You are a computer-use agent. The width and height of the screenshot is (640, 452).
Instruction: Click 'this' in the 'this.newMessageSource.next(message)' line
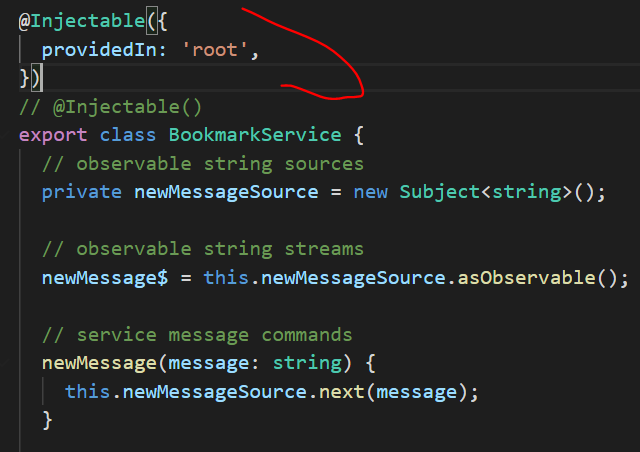click(x=87, y=392)
